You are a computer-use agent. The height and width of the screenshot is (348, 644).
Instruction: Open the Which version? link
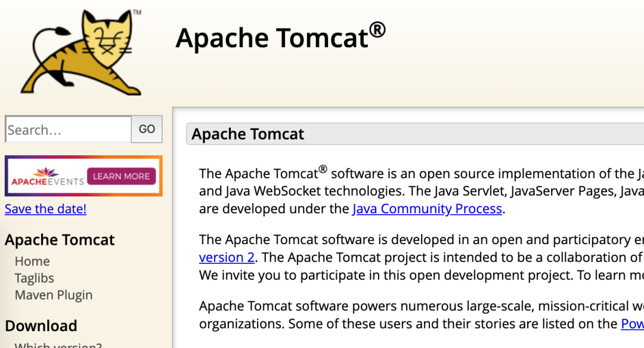point(58,345)
